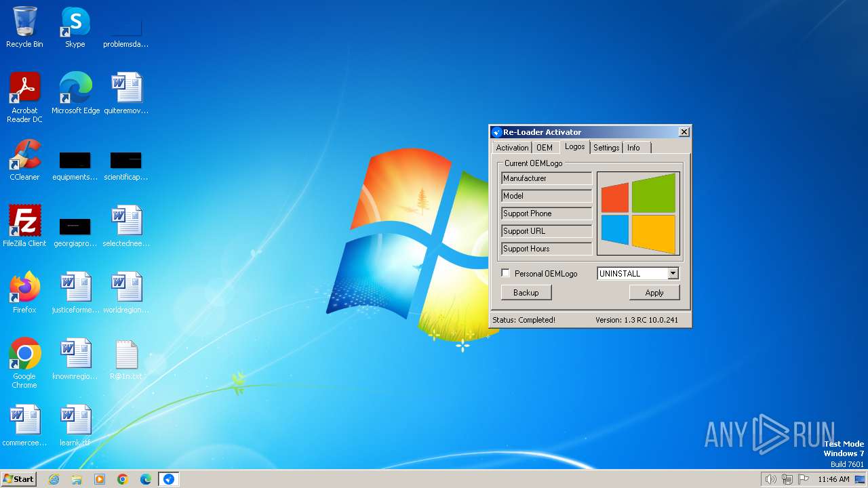Open the Settings tab
This screenshot has height=488, width=868.
(x=606, y=148)
